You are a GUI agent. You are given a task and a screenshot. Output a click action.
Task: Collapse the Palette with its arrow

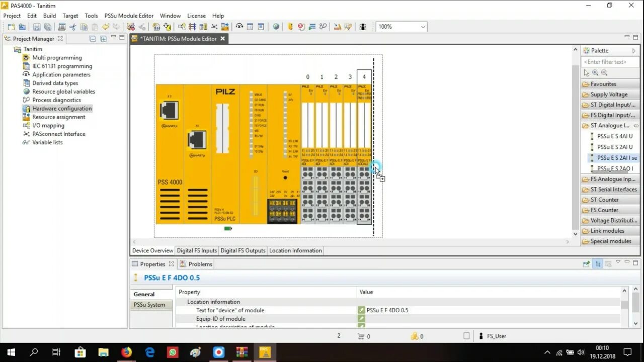[x=634, y=51]
